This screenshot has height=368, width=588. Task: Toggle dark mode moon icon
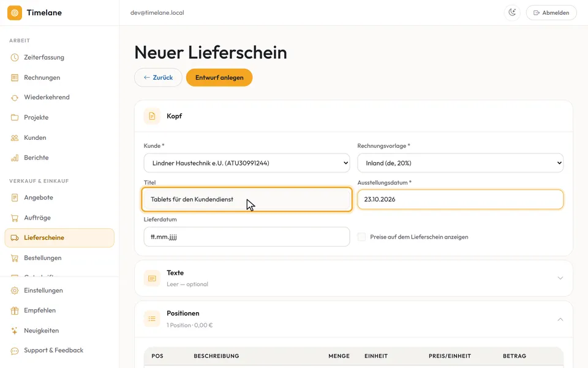pos(512,13)
